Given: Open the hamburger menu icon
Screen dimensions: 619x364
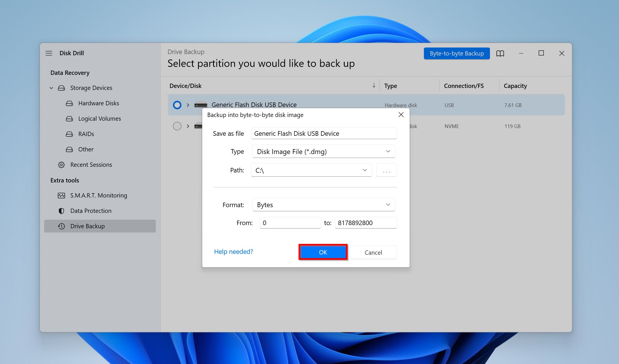Looking at the screenshot, I should pyautogui.click(x=48, y=53).
